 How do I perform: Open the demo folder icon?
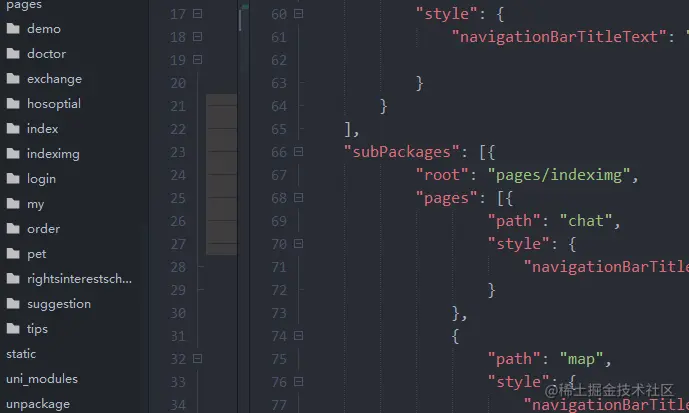[x=13, y=29]
